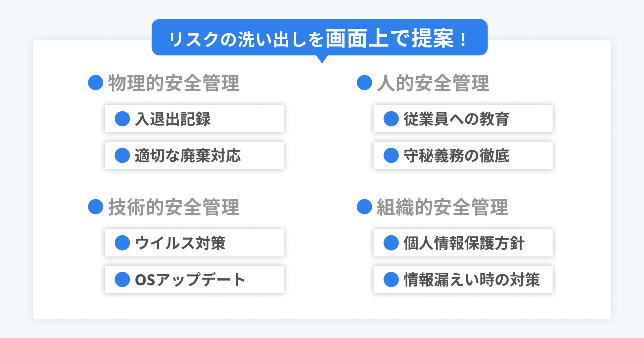
Task: Click the blue リスクの洗い出し banner
Action: click(319, 38)
